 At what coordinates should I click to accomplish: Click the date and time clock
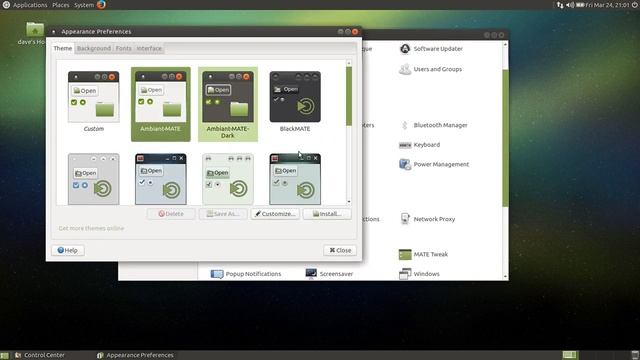(x=607, y=5)
